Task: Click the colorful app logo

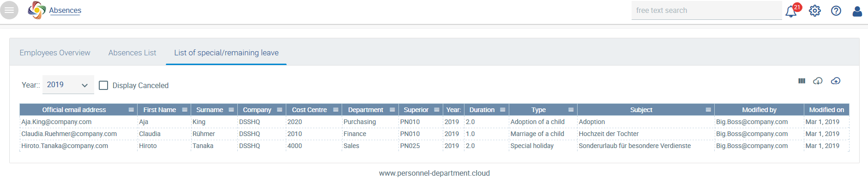Action: coord(37,10)
